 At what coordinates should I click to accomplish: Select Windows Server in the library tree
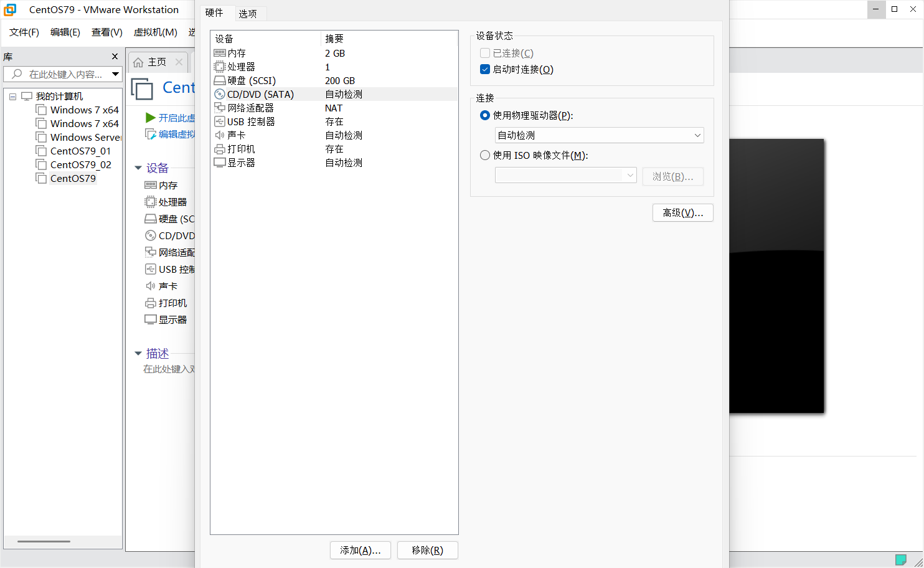[86, 137]
